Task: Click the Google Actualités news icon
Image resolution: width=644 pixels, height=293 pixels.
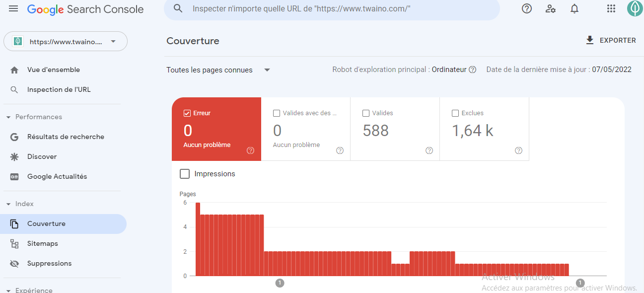Action: coord(14,177)
